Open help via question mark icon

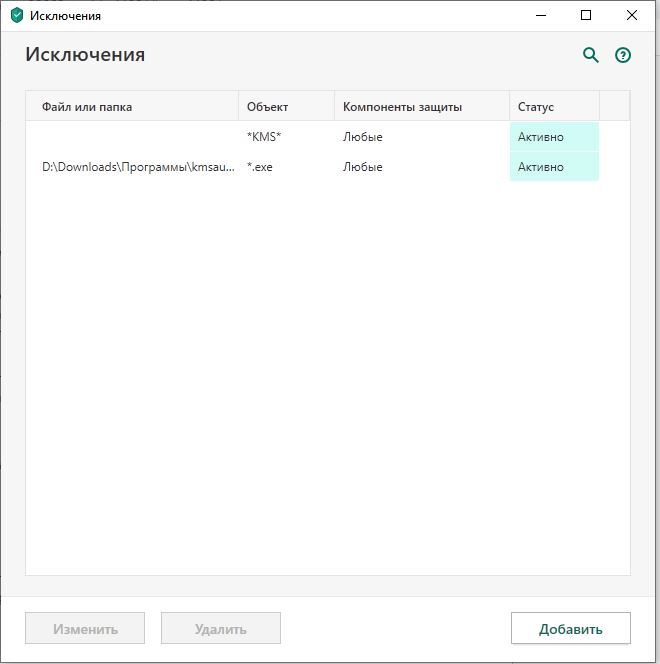click(622, 55)
